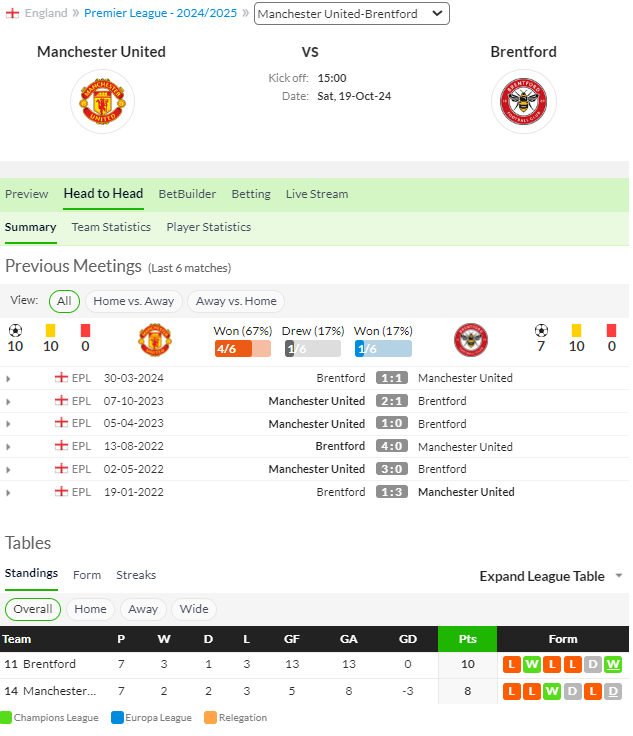Select the Wide standings filter button
Viewport: 633px width, 736px height.
tap(194, 609)
